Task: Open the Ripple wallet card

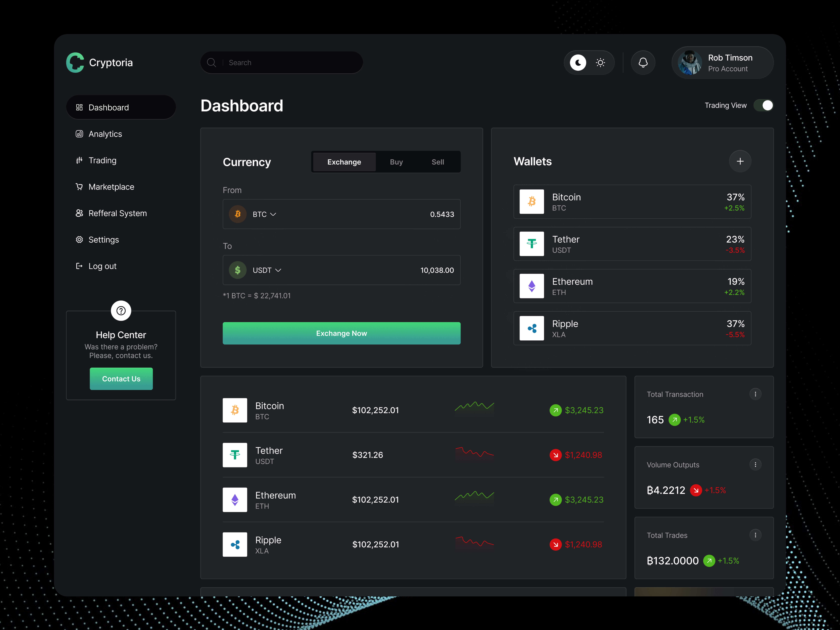Action: point(632,328)
